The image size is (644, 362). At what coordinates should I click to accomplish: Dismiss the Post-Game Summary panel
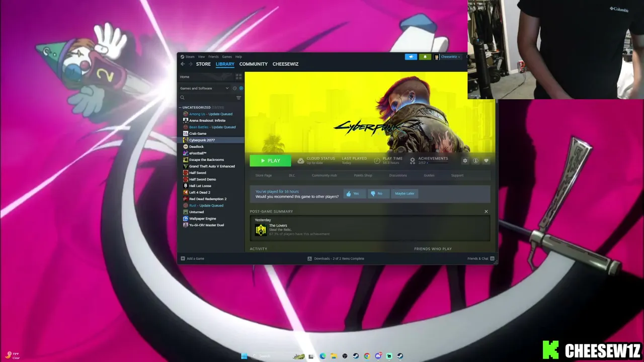tap(486, 212)
